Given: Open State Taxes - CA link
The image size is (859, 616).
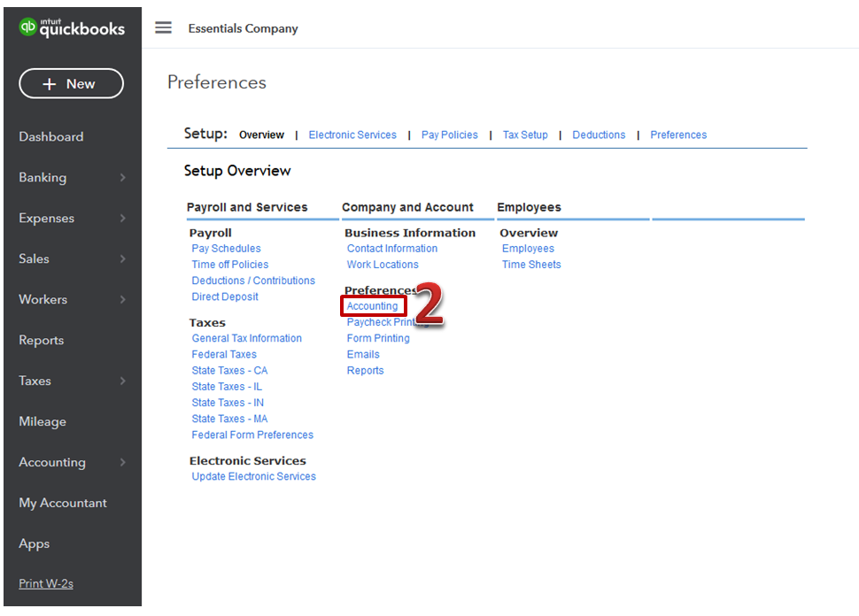Looking at the screenshot, I should click(229, 371).
